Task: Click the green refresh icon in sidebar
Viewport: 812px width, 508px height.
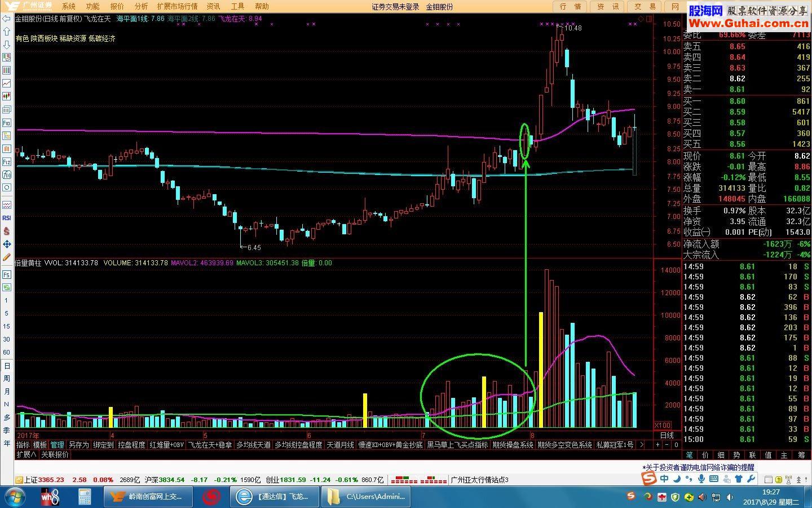Action: [7, 287]
